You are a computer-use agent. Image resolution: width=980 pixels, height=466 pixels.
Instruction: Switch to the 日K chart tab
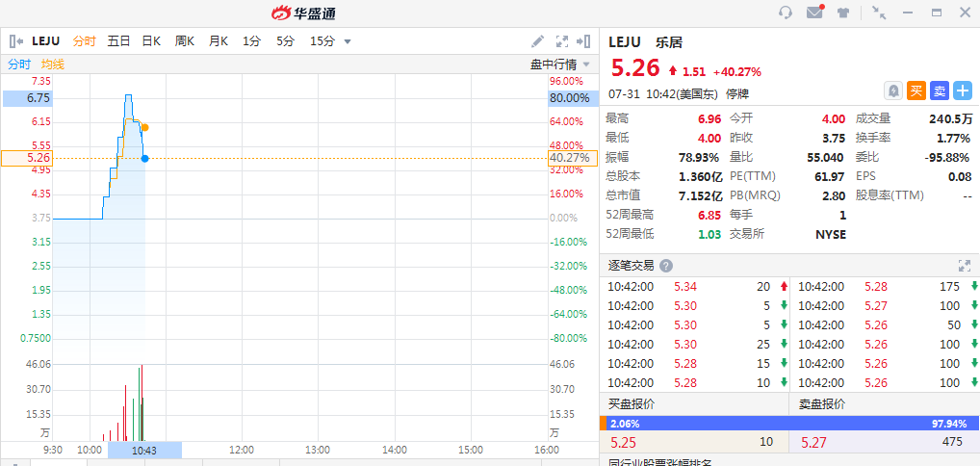[151, 41]
